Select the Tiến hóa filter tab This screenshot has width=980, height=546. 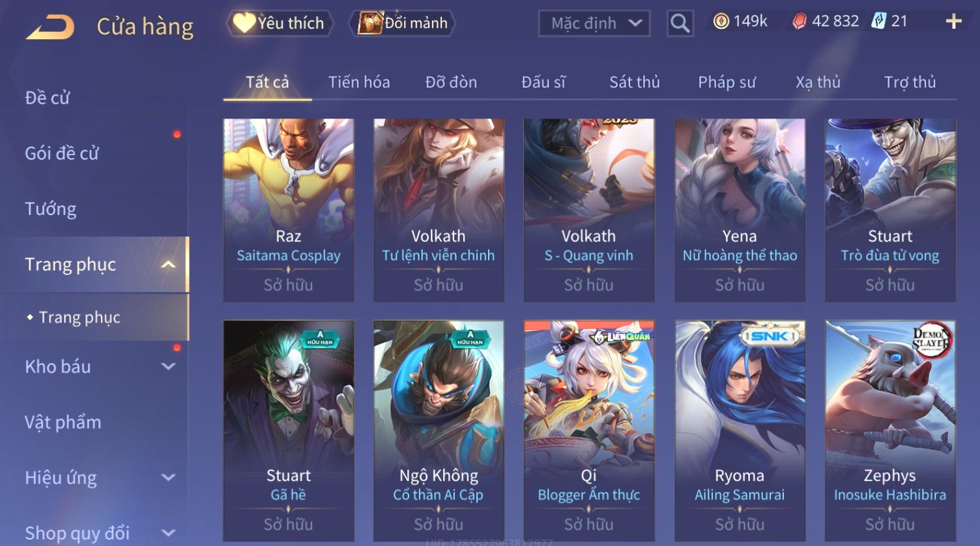pos(359,82)
